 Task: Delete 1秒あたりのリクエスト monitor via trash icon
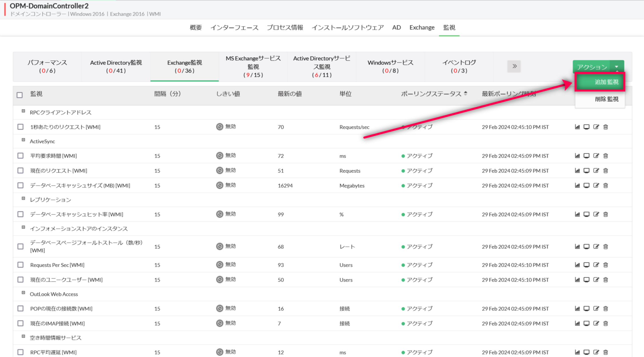pyautogui.click(x=605, y=127)
